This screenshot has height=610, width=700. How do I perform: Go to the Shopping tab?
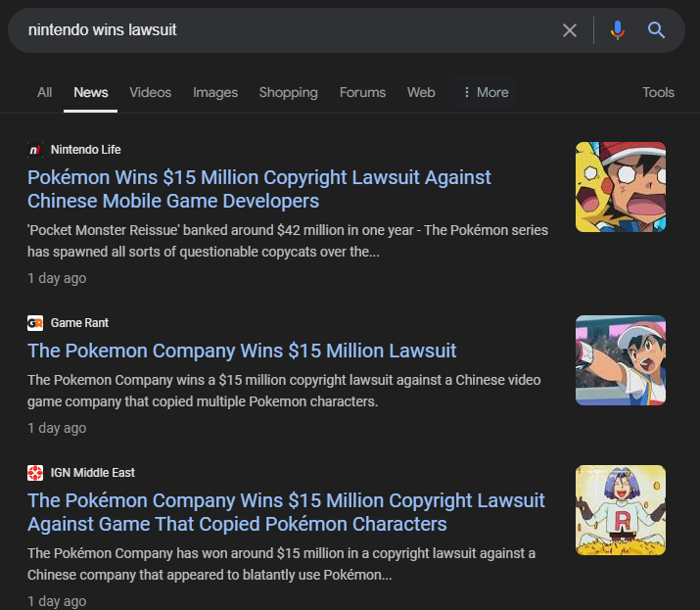tap(289, 92)
